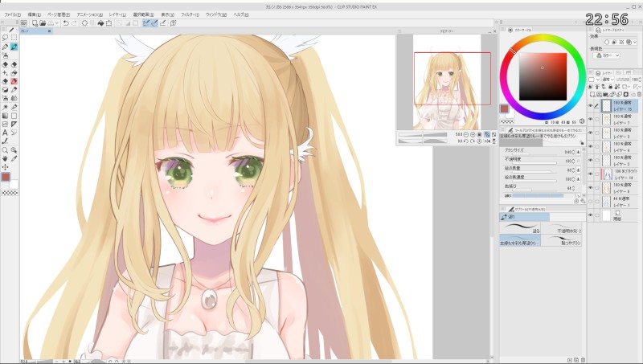
Task: Hide layer レイヤー 6
Action: (591, 187)
